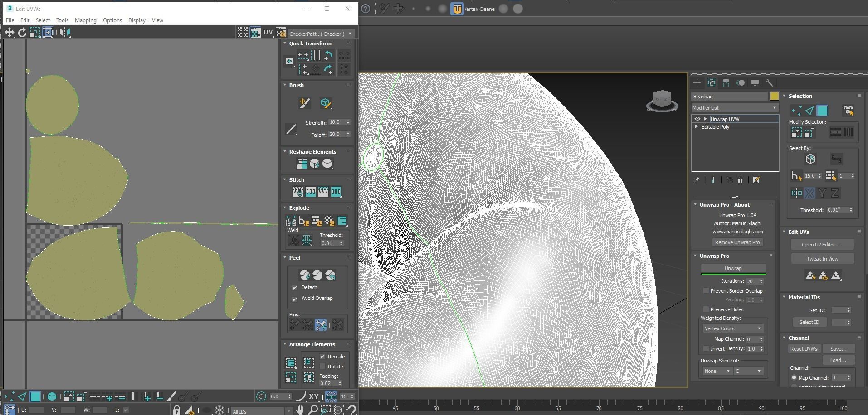Open the Modify command panel tab

[712, 83]
